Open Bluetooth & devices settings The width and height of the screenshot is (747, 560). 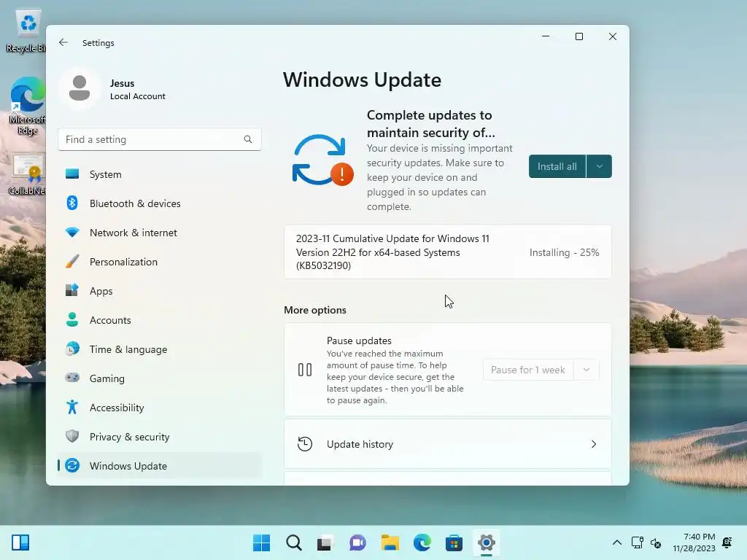(x=159, y=203)
